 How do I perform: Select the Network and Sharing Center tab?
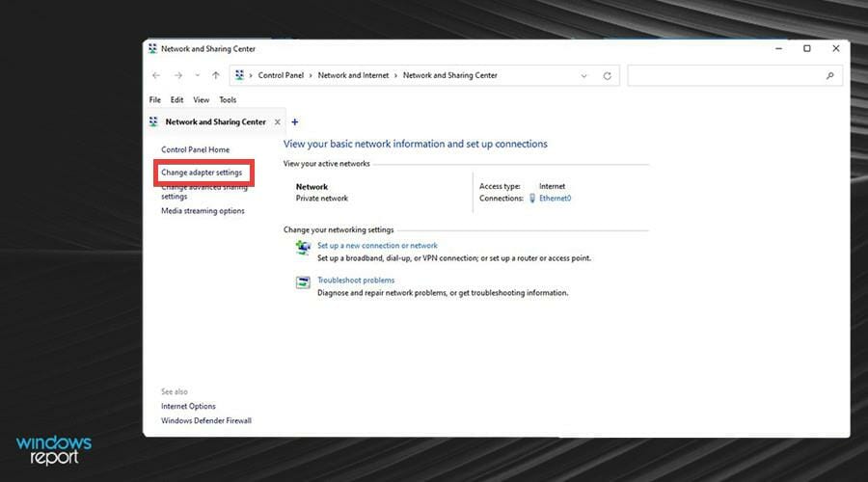tap(215, 121)
